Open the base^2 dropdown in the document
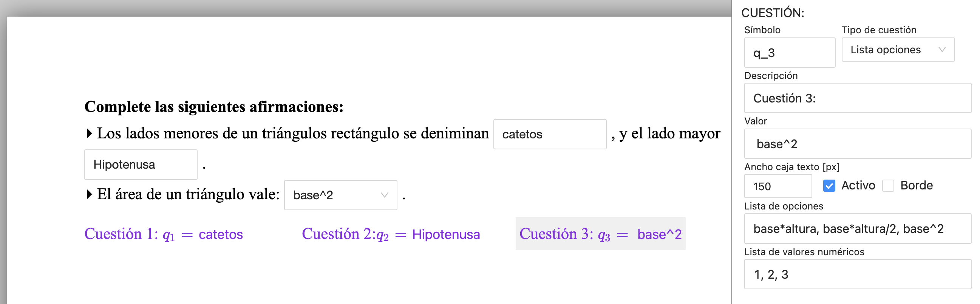980x304 pixels. point(340,195)
